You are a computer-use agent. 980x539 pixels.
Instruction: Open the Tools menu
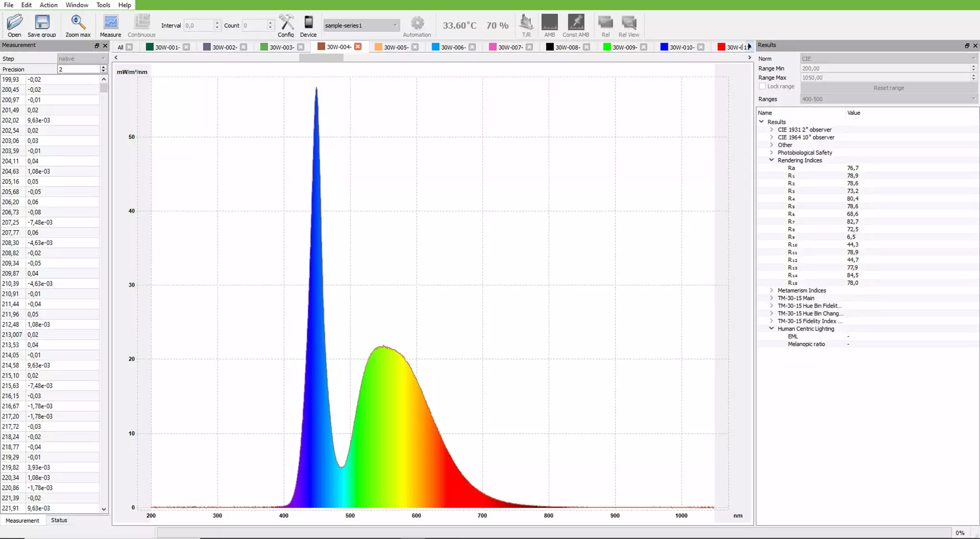coord(103,5)
